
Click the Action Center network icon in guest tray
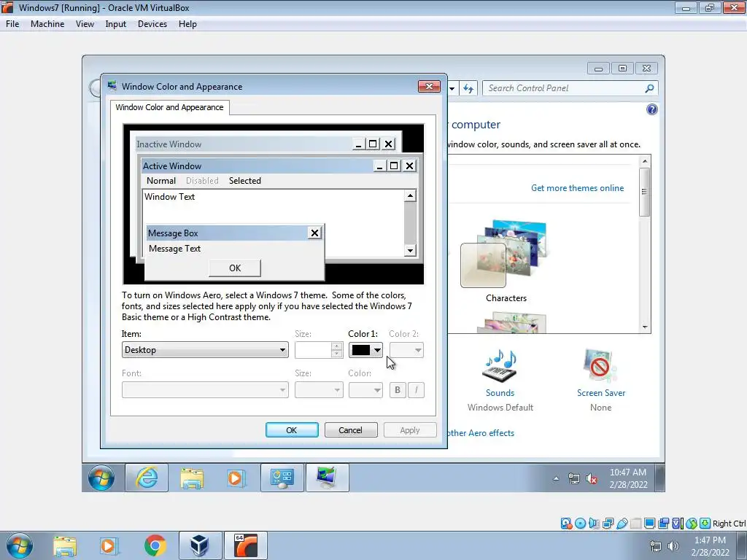click(574, 478)
